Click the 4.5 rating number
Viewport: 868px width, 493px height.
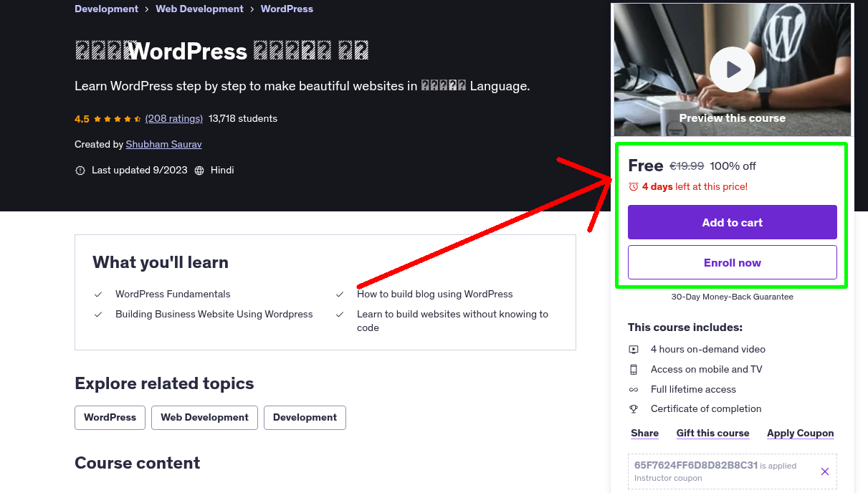pyautogui.click(x=82, y=119)
